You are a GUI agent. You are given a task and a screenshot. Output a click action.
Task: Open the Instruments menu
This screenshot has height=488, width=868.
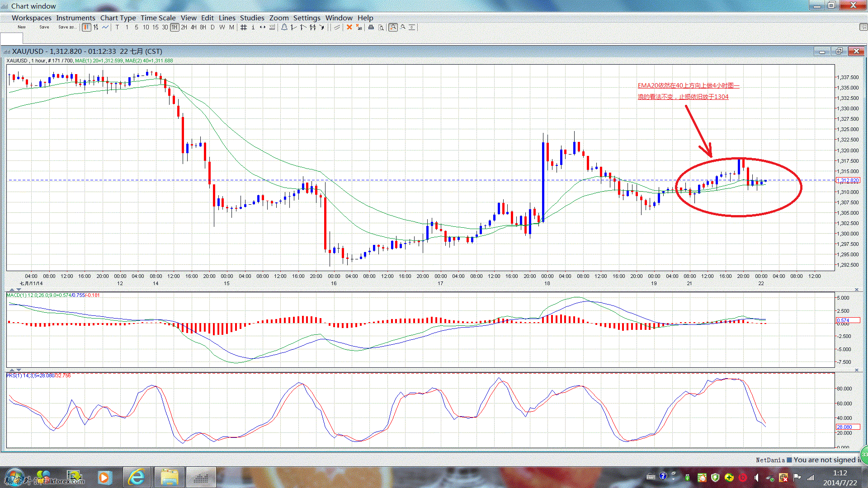(x=75, y=18)
